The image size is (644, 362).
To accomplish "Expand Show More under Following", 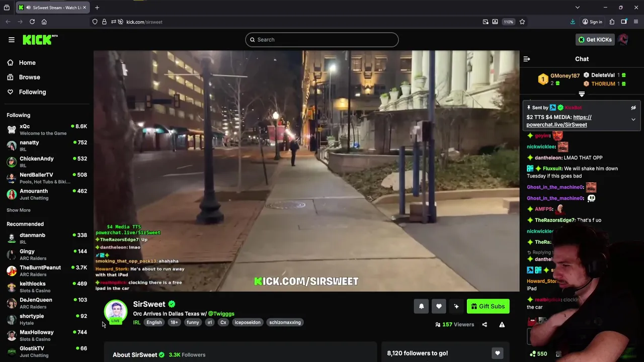I will (19, 210).
